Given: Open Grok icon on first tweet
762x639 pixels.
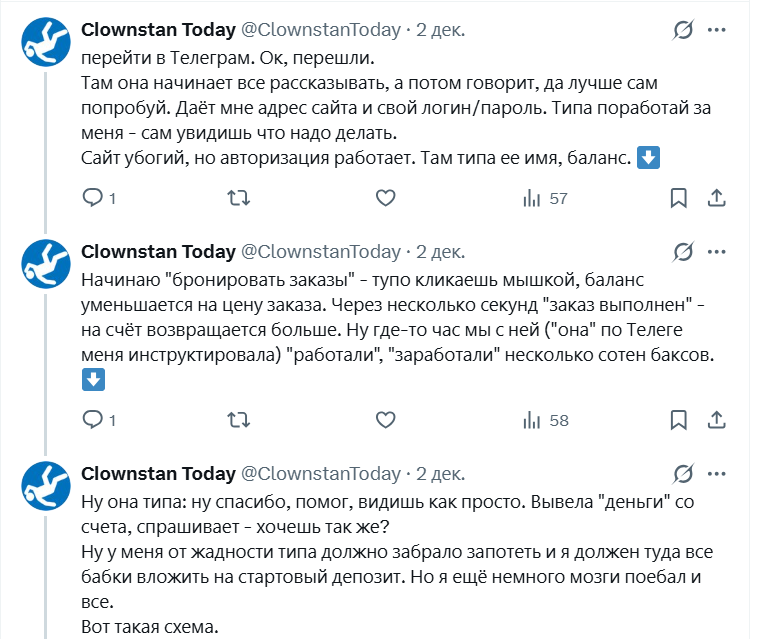Looking at the screenshot, I should pyautogui.click(x=684, y=30).
